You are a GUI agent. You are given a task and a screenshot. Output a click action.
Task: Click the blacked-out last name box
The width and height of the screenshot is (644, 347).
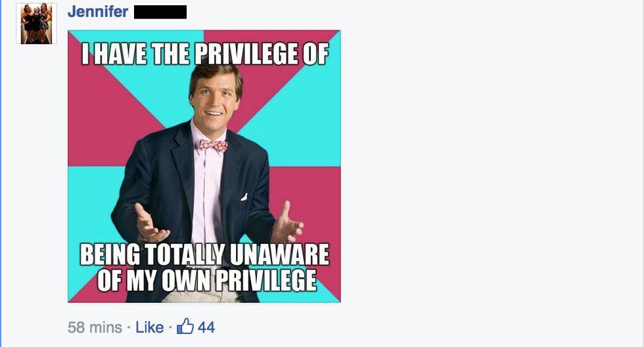click(160, 12)
